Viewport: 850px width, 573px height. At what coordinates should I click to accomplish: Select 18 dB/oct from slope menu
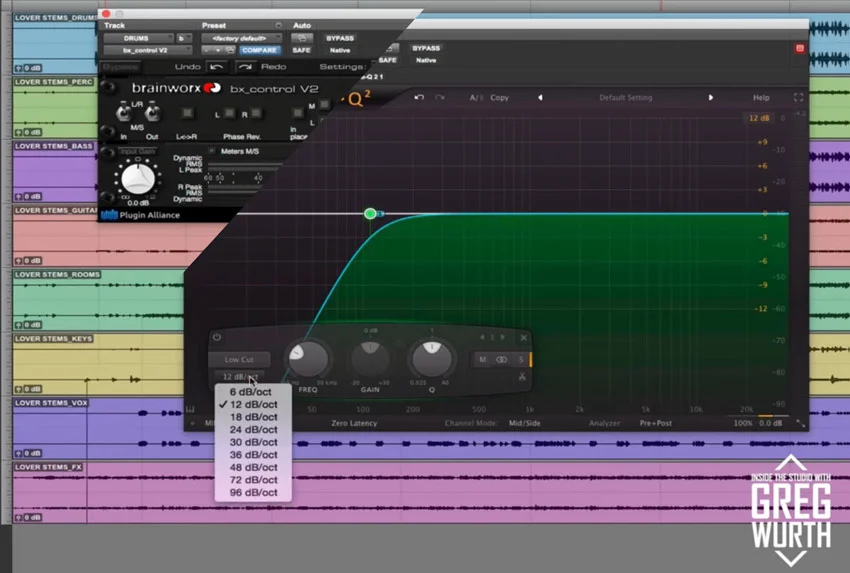pos(253,417)
